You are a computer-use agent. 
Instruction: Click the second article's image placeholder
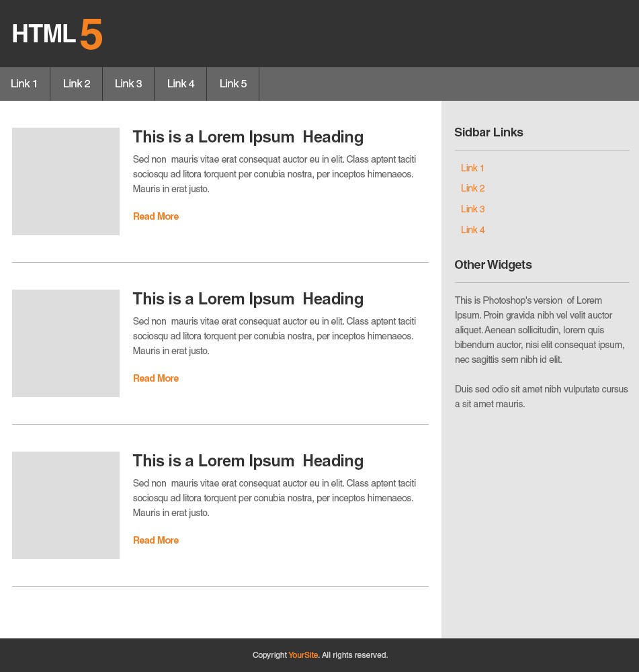[x=65, y=343]
